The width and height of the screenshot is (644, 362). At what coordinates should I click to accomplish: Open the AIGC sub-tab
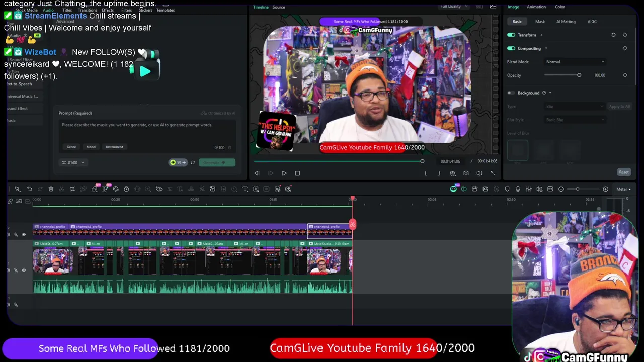pyautogui.click(x=592, y=22)
